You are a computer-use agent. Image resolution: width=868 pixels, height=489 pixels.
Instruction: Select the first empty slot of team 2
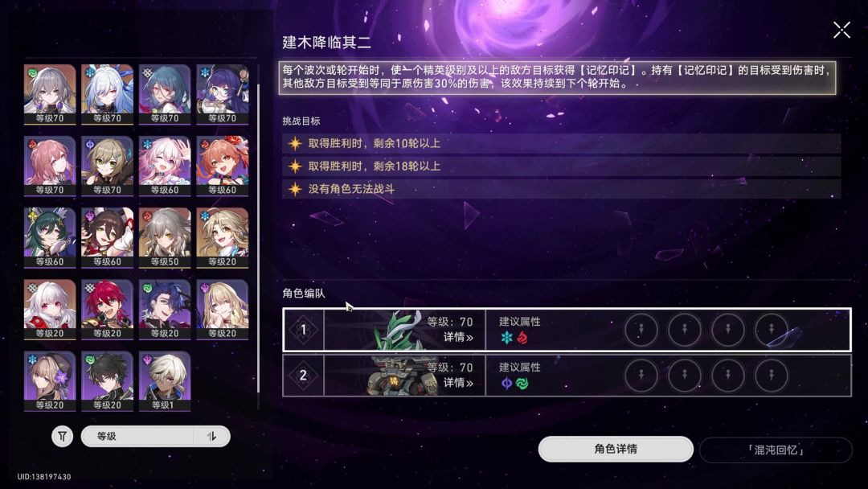641,375
